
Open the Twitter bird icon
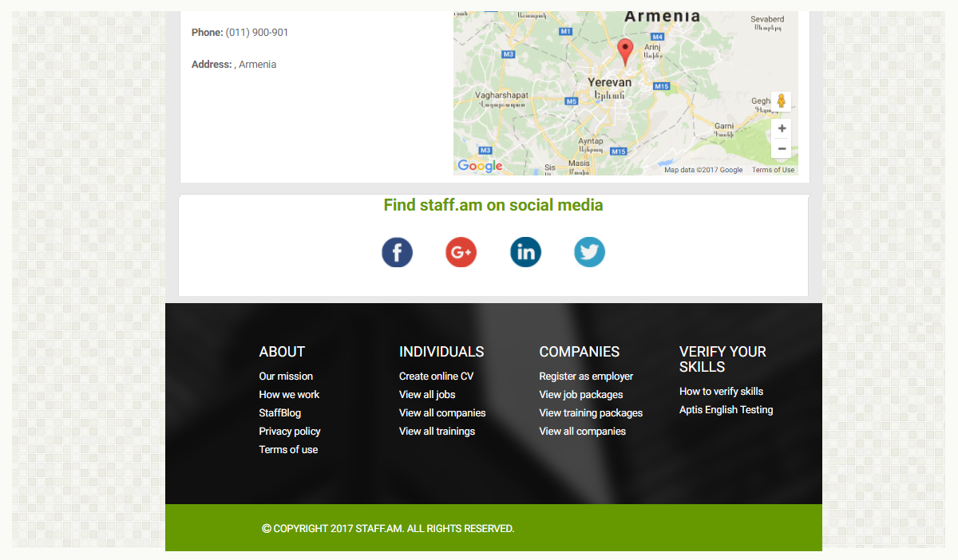pos(590,252)
